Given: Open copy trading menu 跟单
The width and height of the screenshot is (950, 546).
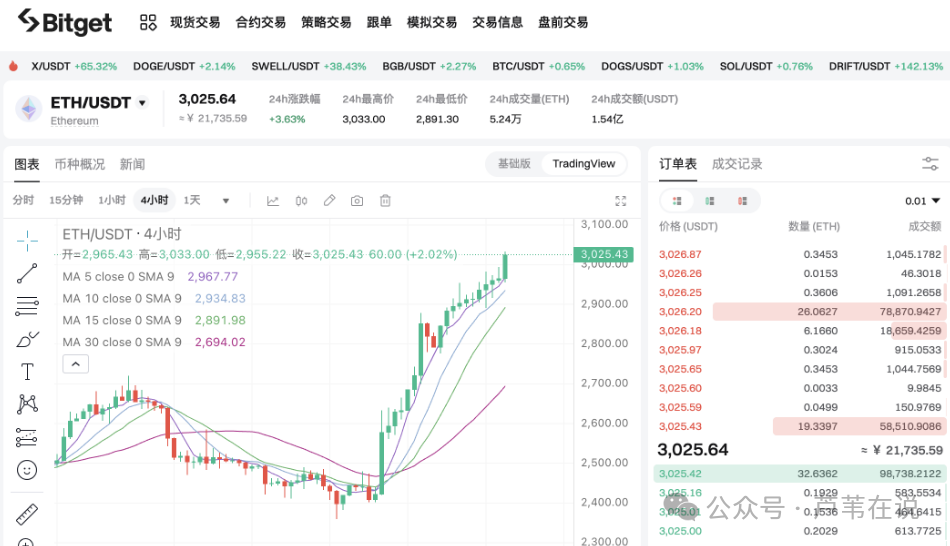Looking at the screenshot, I should [x=379, y=23].
